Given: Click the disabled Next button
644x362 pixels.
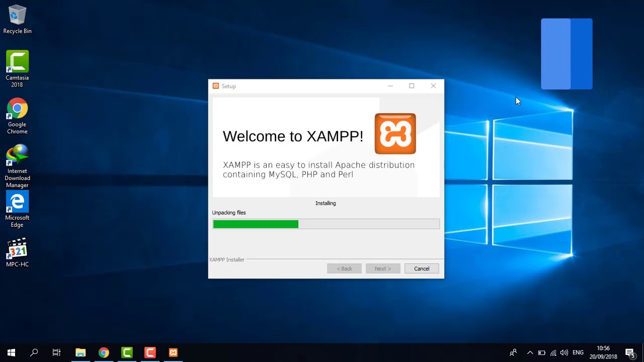Looking at the screenshot, I should point(383,268).
